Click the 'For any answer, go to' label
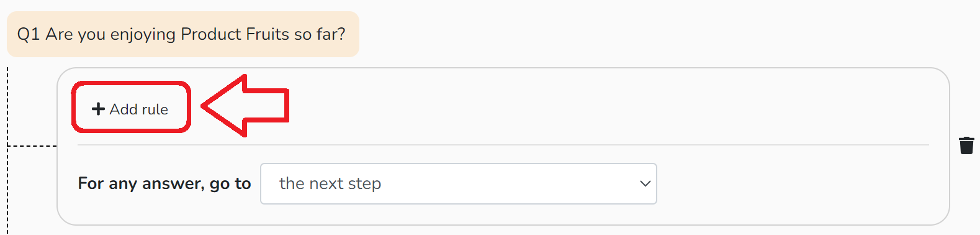980x235 pixels. pos(164,183)
